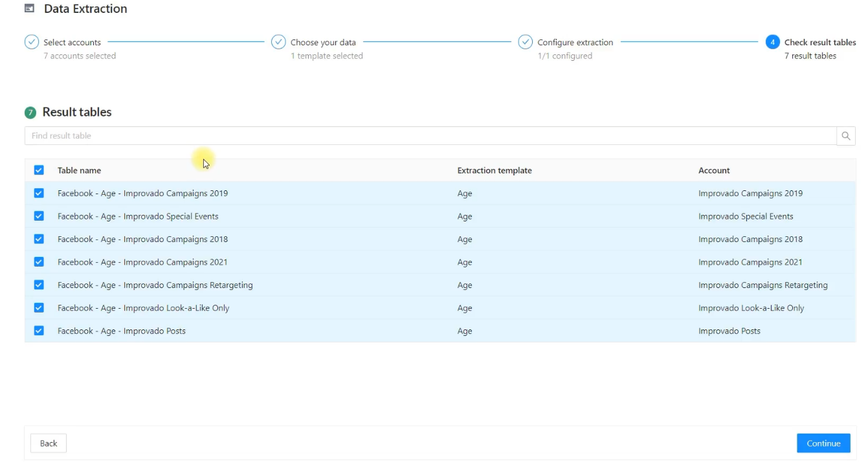Toggle the select-all tables checkbox
The width and height of the screenshot is (868, 466).
(x=39, y=170)
